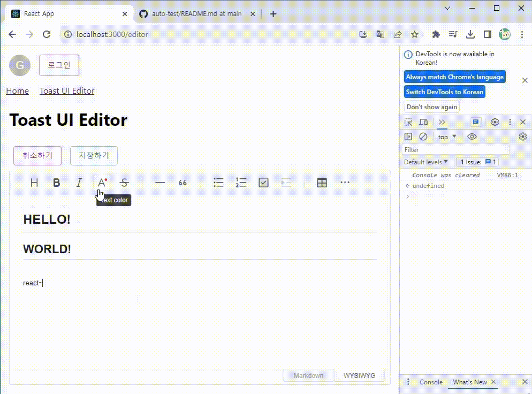Open DevTools customize three-dot menu
Screen dimensions: 532x394
click(510, 122)
